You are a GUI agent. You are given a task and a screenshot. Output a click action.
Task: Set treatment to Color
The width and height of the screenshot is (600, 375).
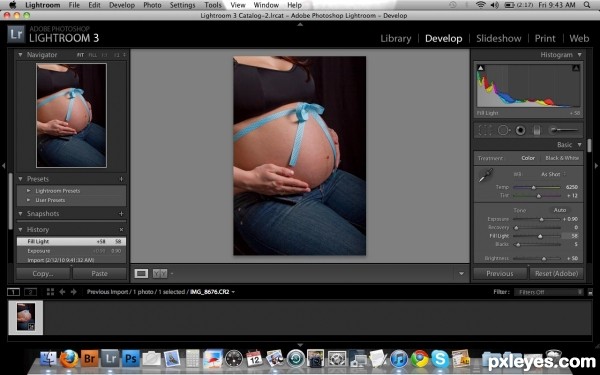528,158
